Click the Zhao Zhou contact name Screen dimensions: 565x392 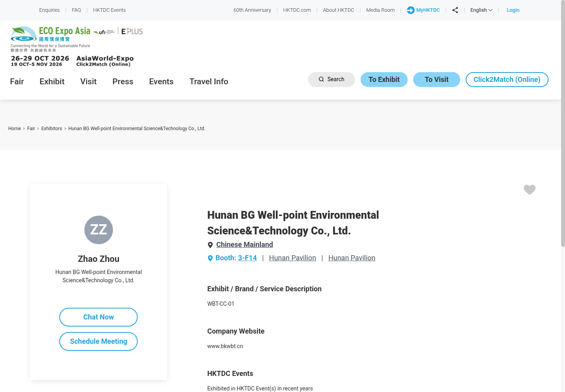coord(98,259)
